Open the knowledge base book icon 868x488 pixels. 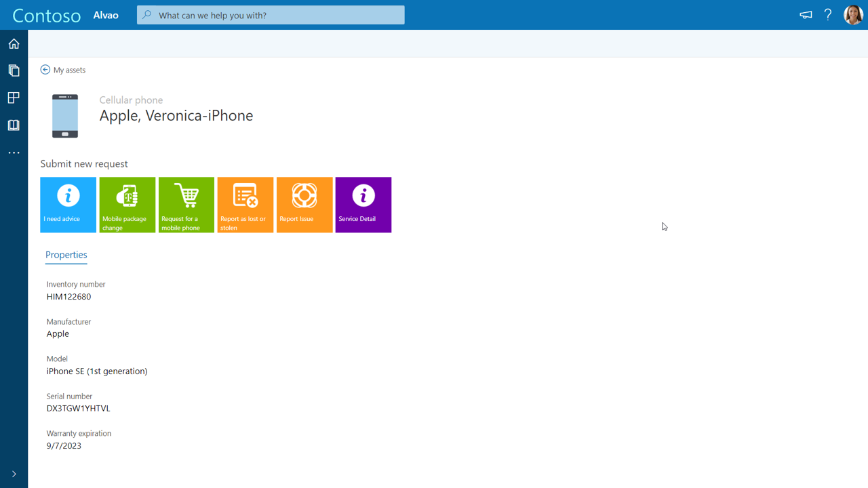tap(14, 125)
